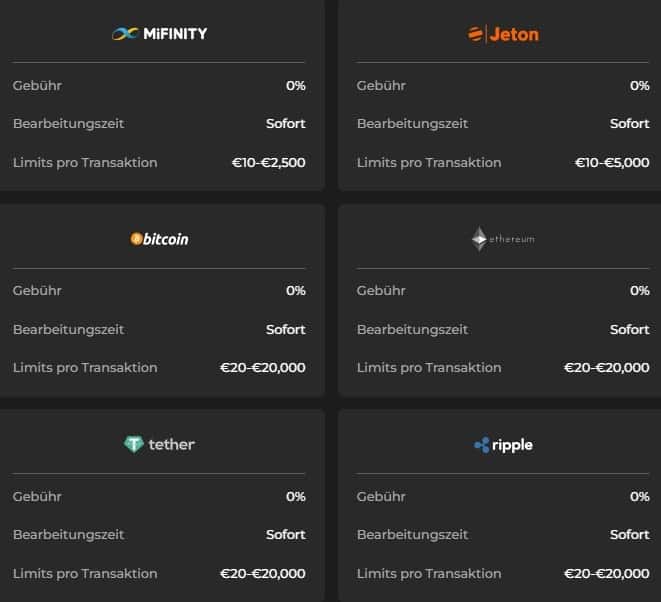
Task: Click the 0% fee in Bitcoin card
Action: click(296, 291)
